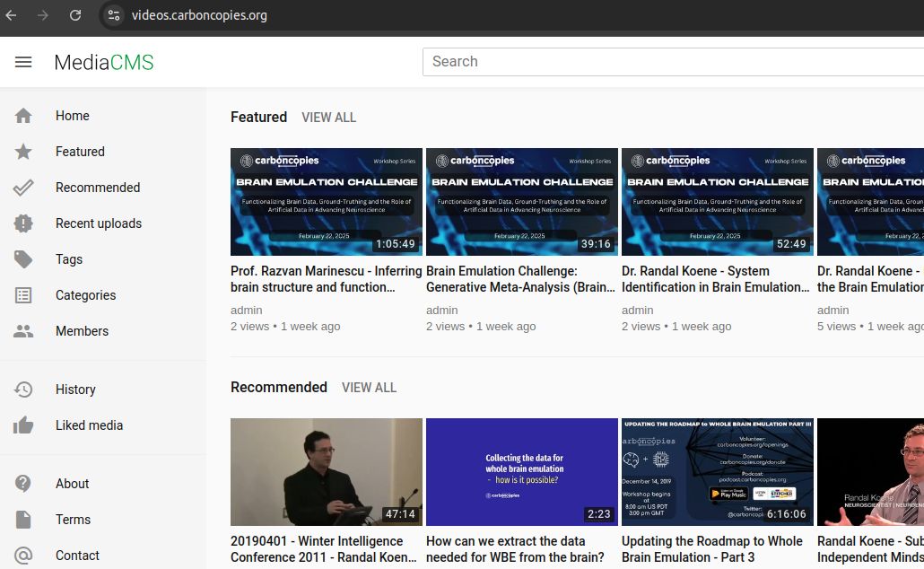Open the 1:05:49 Razvan Marinescu video thumbnail
Screen dimensions: 924x569
(326, 202)
